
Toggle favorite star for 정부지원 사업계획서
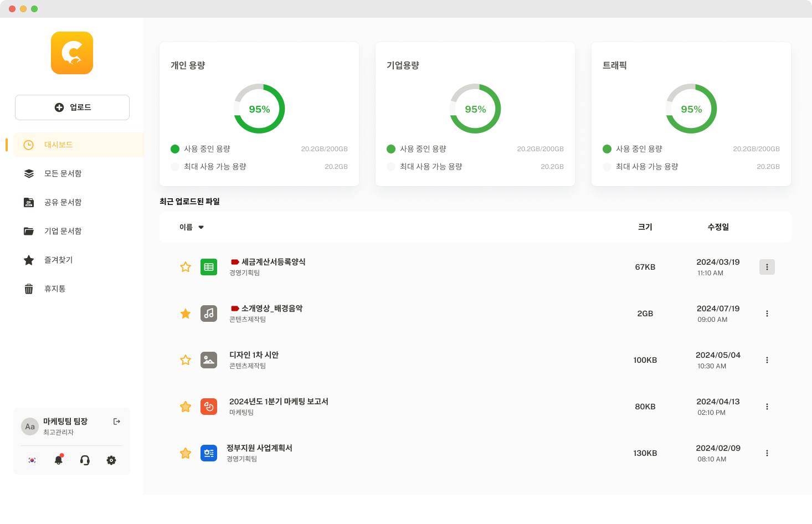pyautogui.click(x=186, y=453)
